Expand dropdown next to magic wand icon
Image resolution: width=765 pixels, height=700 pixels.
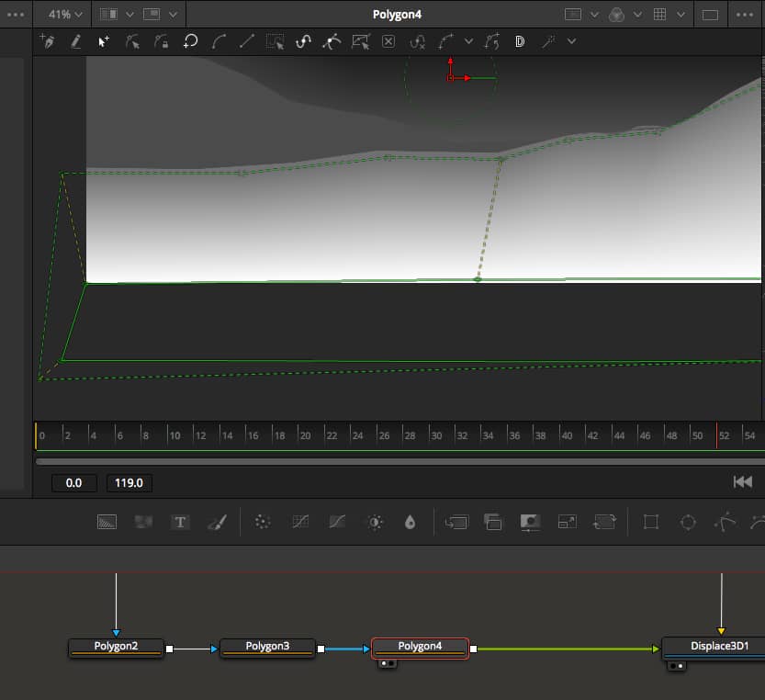pos(571,41)
